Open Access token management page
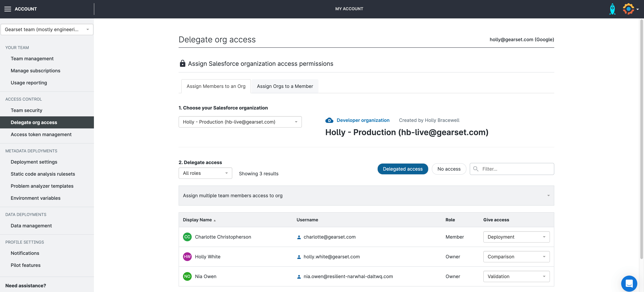Screen dimensions: 644x292 41,134
